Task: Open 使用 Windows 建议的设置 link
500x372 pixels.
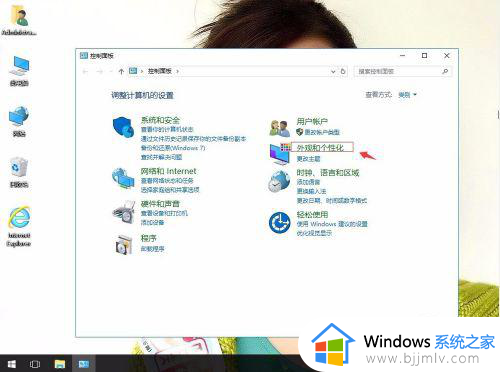Action: 332,224
